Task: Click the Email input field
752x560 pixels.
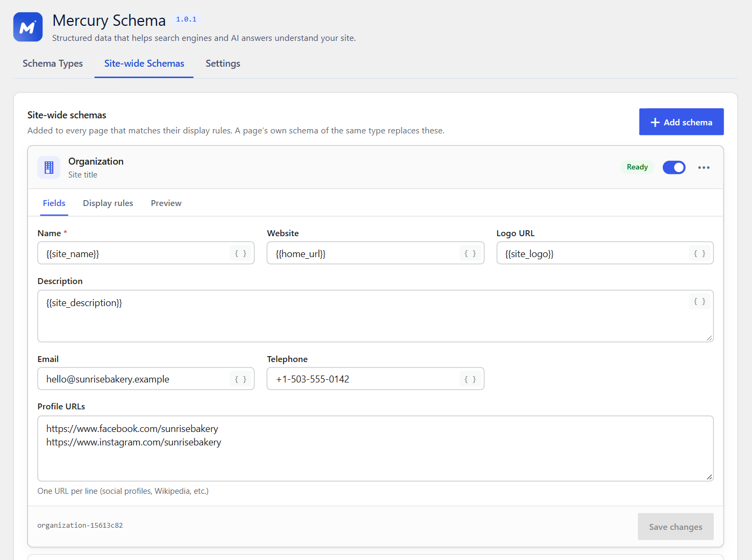Action: [x=146, y=379]
